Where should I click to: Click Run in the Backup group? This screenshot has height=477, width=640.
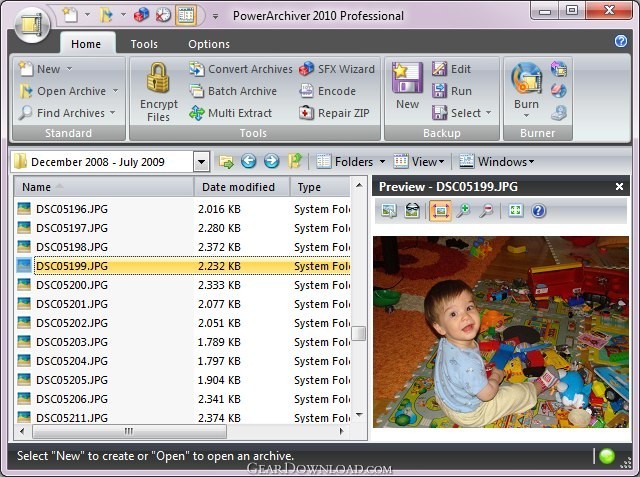click(x=452, y=91)
